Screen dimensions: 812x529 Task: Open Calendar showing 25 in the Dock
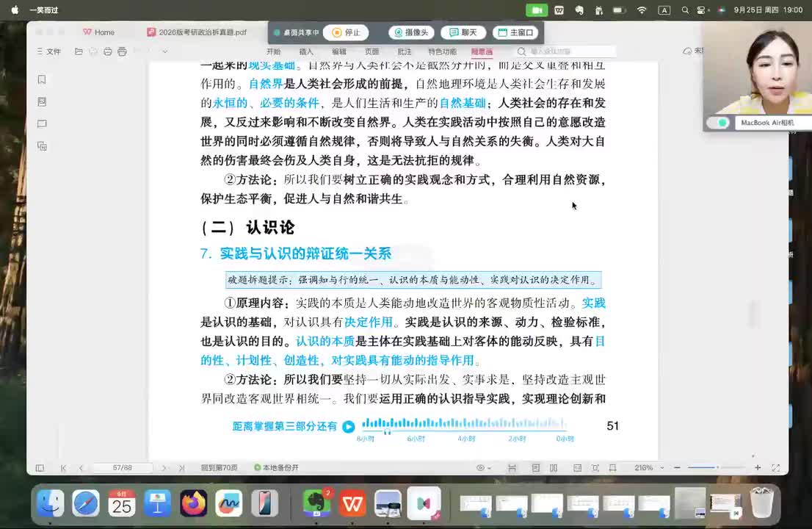click(122, 503)
